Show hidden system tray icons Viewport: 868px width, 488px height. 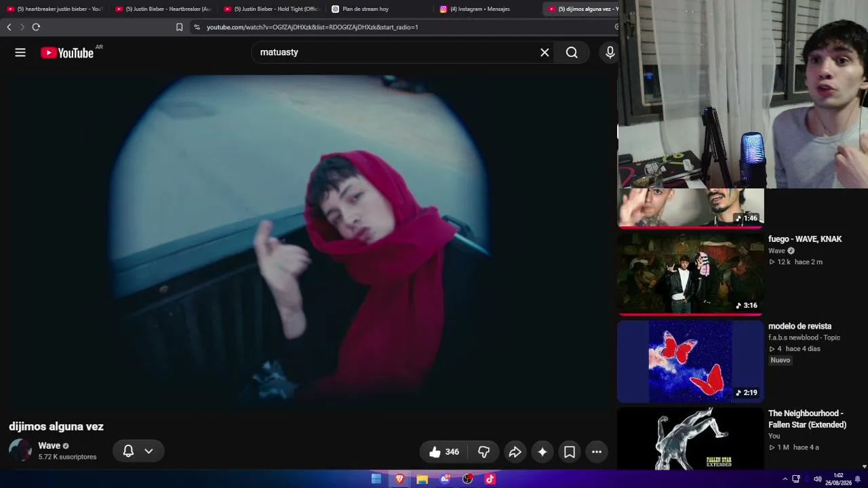point(785,479)
